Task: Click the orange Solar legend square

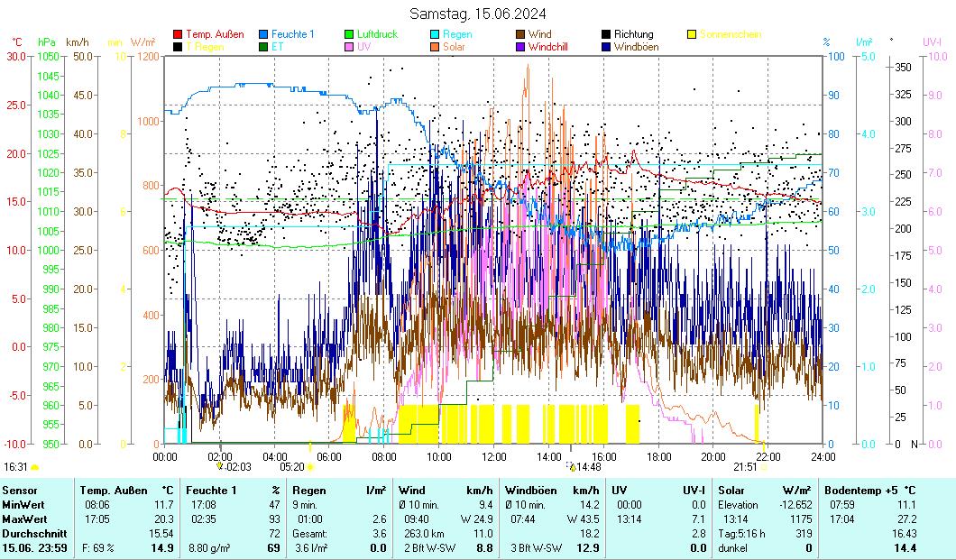Action: (435, 47)
